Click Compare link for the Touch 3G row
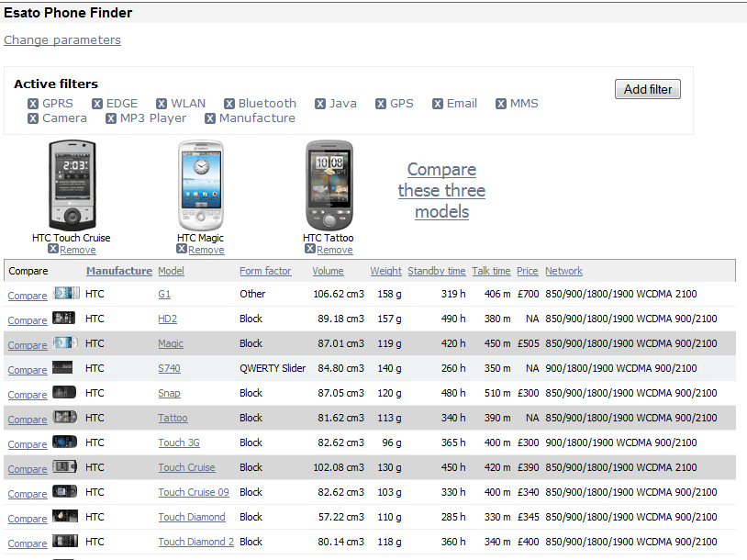 click(x=28, y=444)
